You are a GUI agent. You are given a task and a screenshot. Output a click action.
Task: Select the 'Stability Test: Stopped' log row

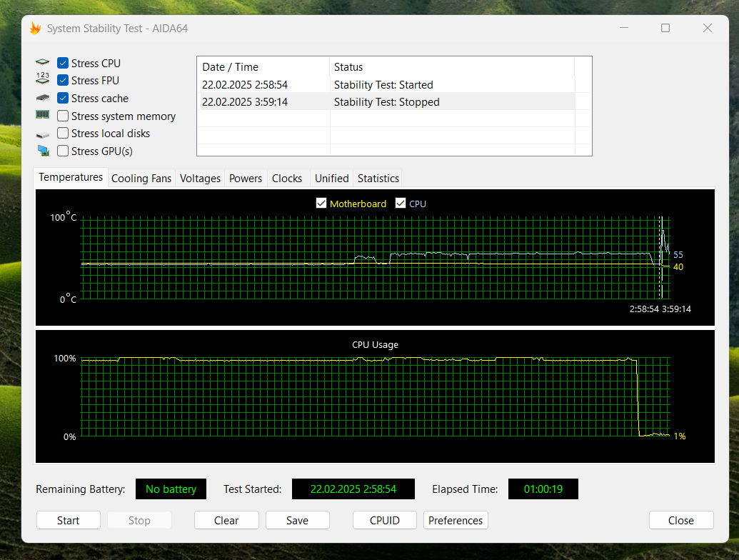click(388, 102)
